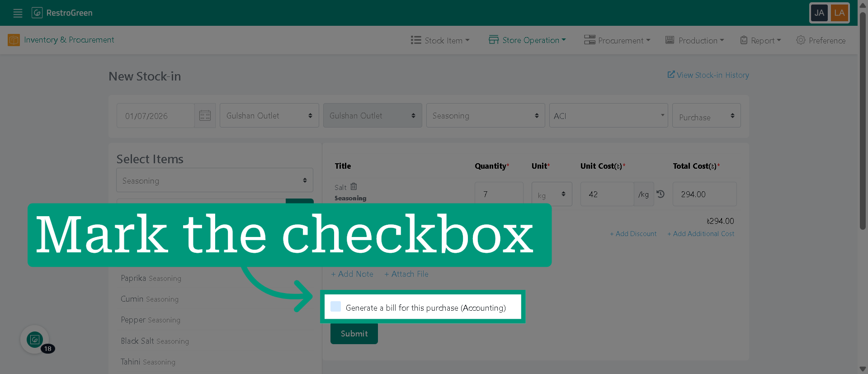Edit the Unit Cost field showing 42

coord(607,194)
